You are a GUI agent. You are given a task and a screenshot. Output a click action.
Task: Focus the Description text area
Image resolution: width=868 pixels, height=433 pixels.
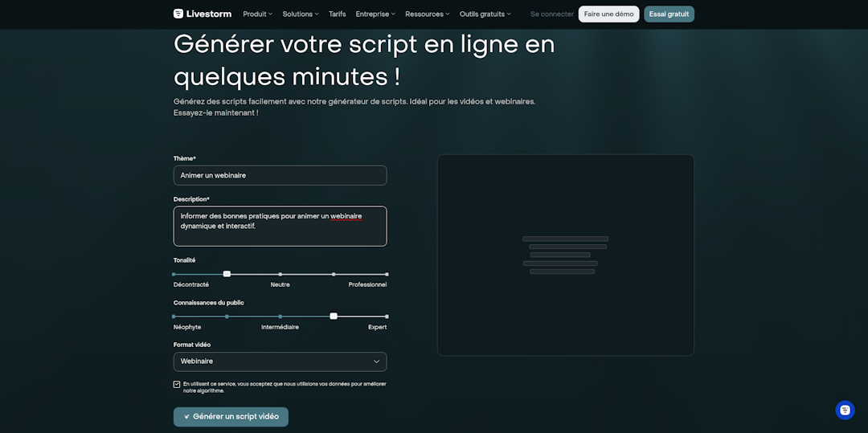[280, 227]
